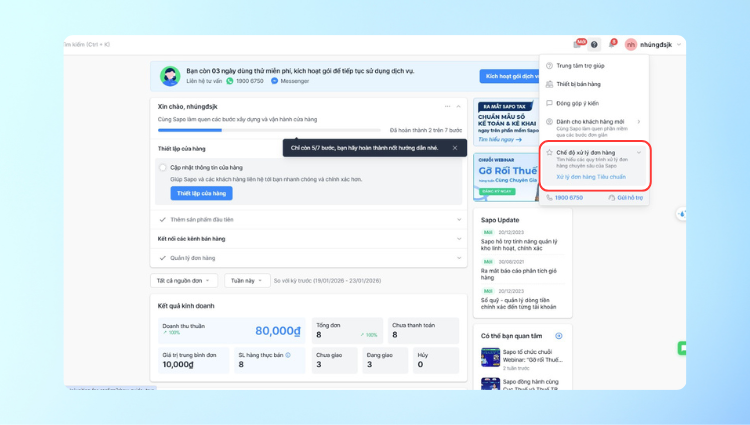Click the news icon with Mới badge

tap(577, 44)
